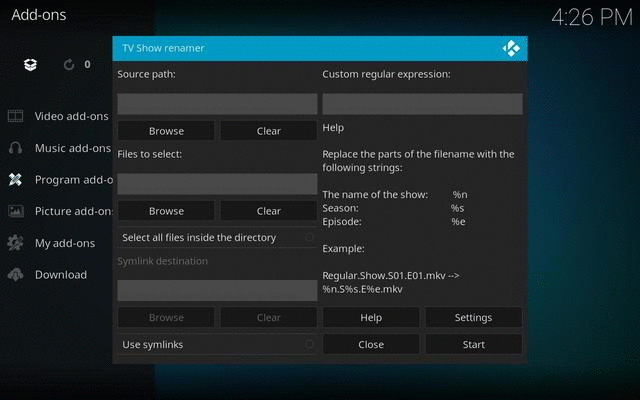
Task: Click the 'Example:' label
Action: pos(343,249)
